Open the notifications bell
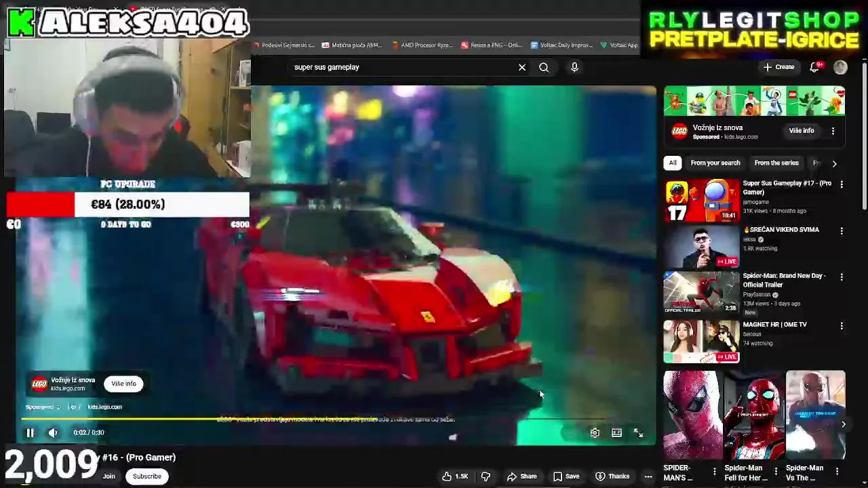Image resolution: width=868 pixels, height=488 pixels. pyautogui.click(x=814, y=67)
